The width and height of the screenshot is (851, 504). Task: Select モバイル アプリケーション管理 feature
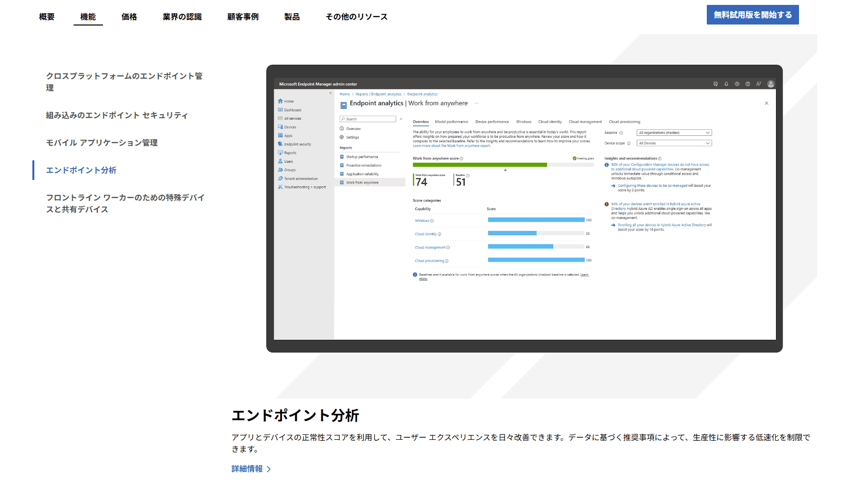pos(102,143)
